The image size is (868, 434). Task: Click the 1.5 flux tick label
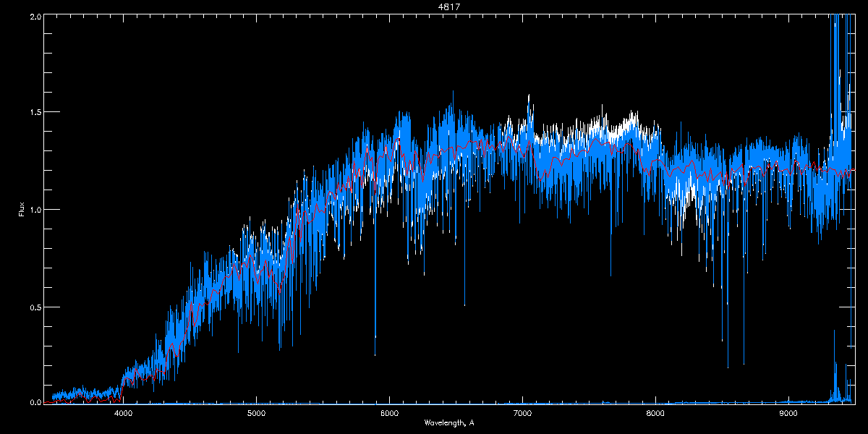tap(35, 113)
